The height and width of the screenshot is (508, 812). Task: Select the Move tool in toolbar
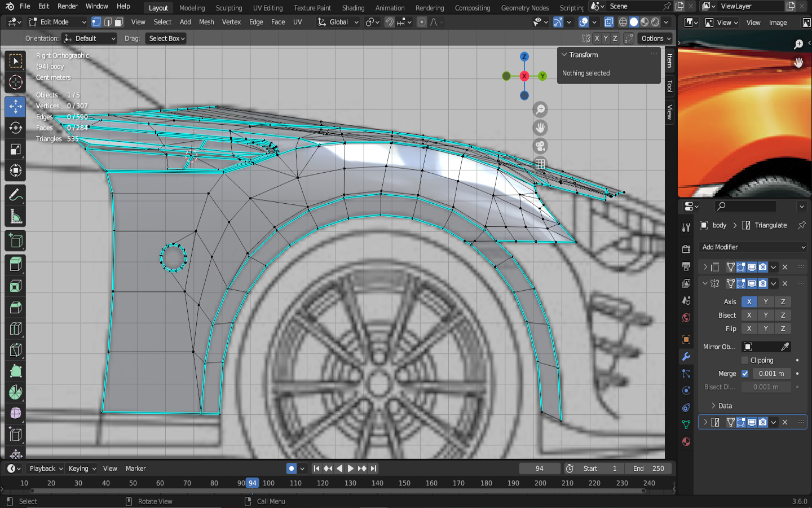[15, 106]
